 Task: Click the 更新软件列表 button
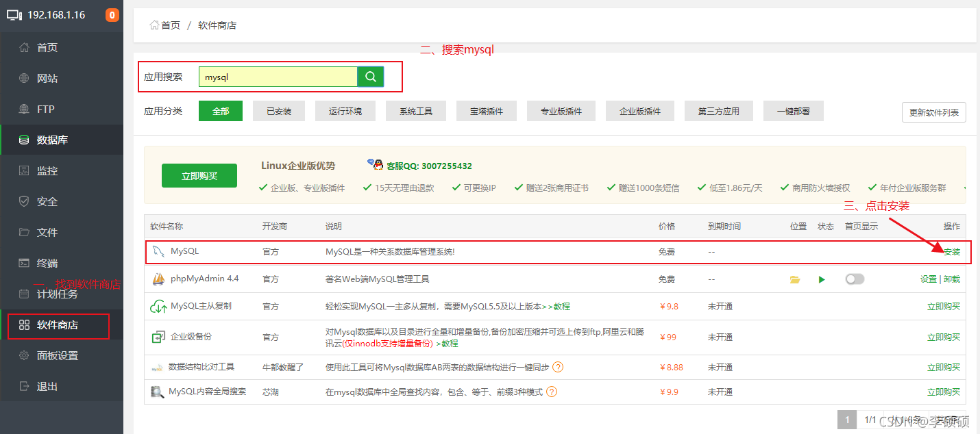934,112
